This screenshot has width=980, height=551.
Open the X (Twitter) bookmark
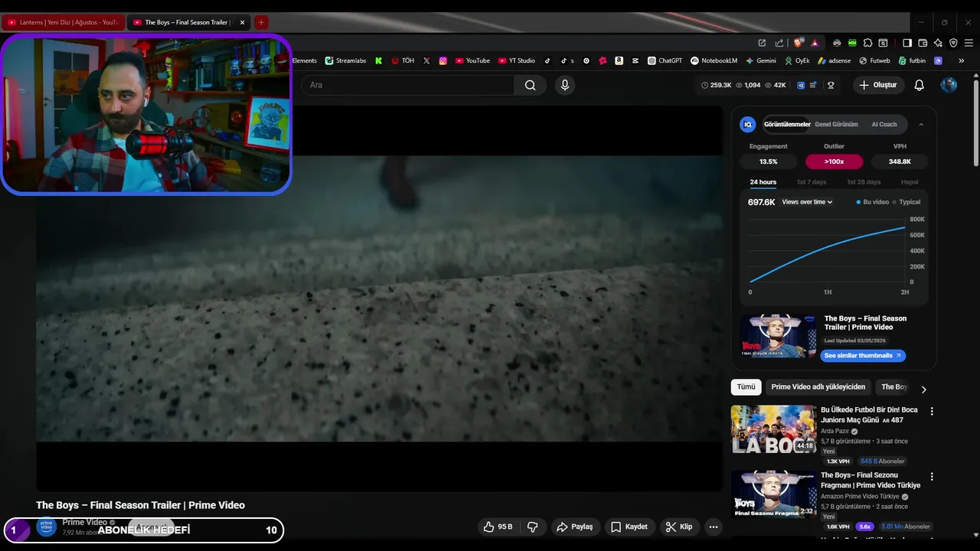(426, 60)
